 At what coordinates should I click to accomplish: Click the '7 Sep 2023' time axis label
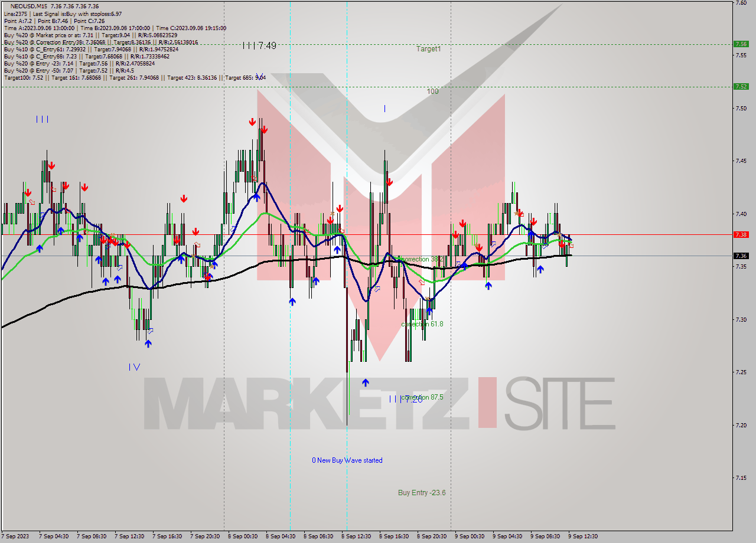point(15,537)
